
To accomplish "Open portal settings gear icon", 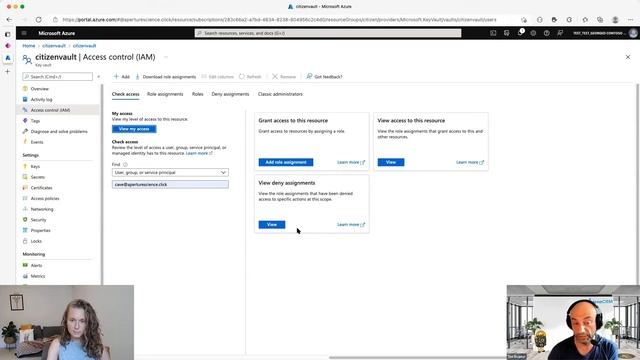I will (x=533, y=33).
